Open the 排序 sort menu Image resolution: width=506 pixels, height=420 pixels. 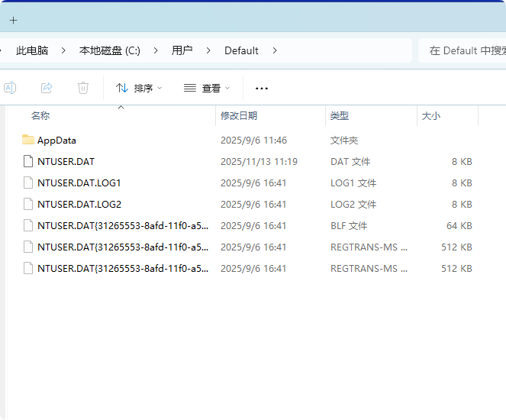(x=139, y=88)
